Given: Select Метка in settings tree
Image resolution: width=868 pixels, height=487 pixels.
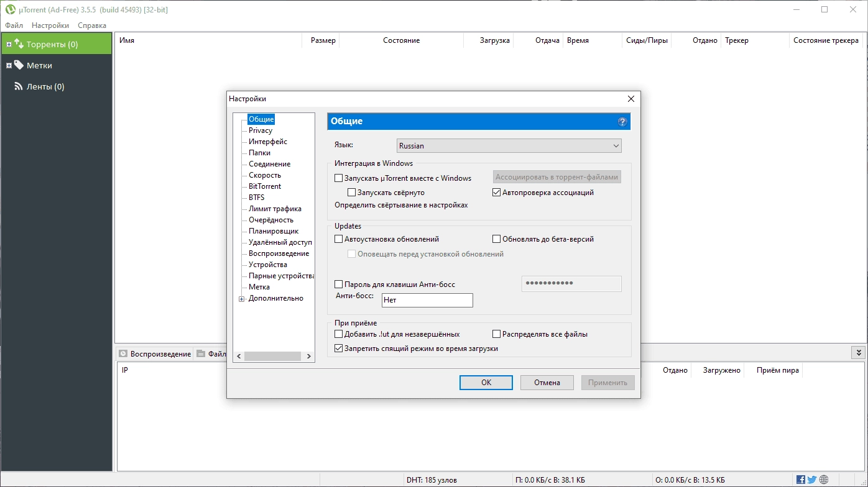Looking at the screenshot, I should coord(259,287).
